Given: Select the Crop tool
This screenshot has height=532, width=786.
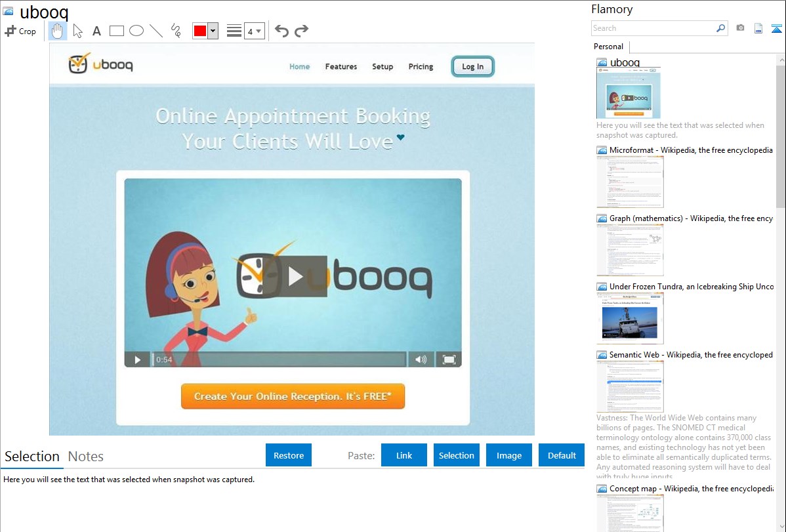Looking at the screenshot, I should point(20,31).
